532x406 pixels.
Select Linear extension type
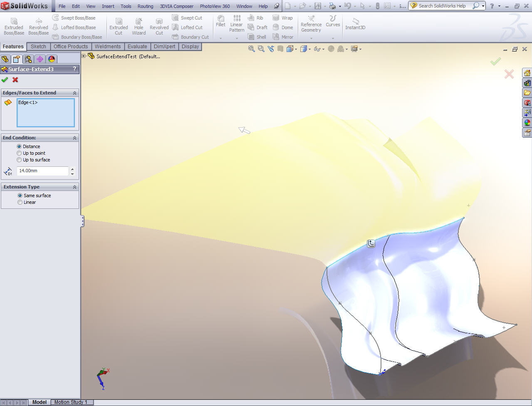point(20,202)
